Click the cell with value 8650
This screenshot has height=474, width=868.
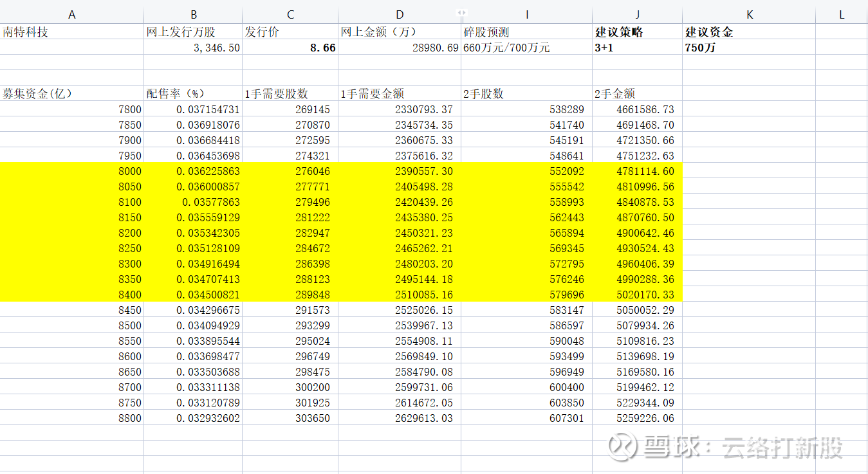(72, 372)
